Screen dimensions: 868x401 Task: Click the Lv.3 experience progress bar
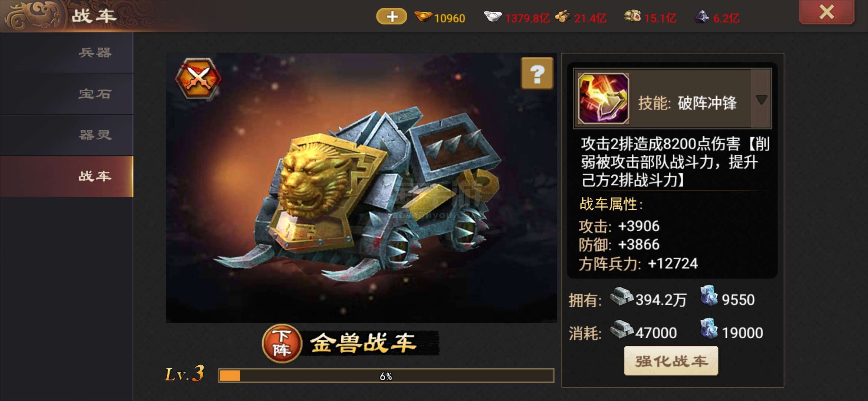pyautogui.click(x=386, y=376)
